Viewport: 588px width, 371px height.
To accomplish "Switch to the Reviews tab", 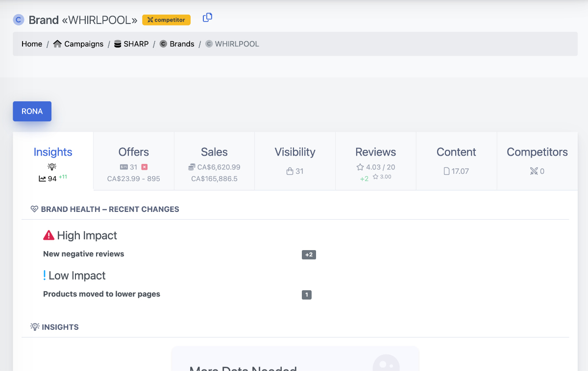I will coord(376,161).
